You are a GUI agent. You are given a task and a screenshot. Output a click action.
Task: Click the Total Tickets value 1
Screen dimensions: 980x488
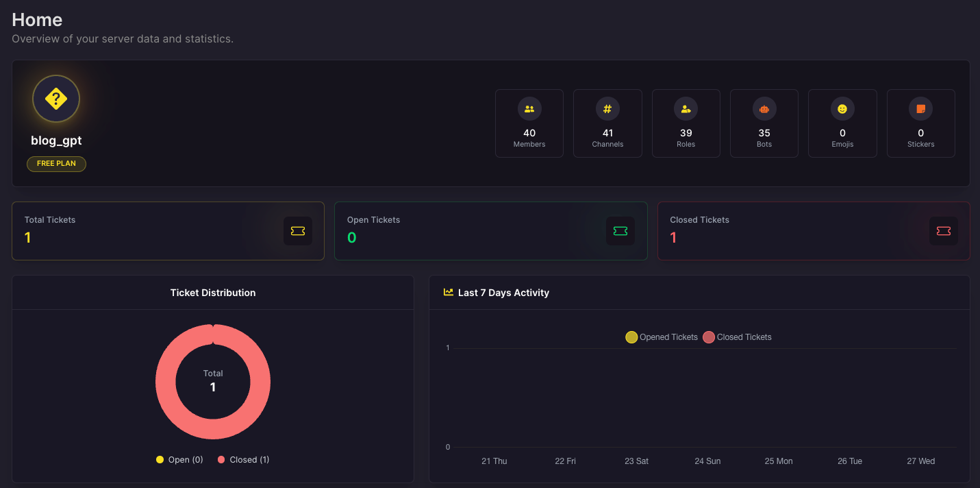(x=28, y=238)
